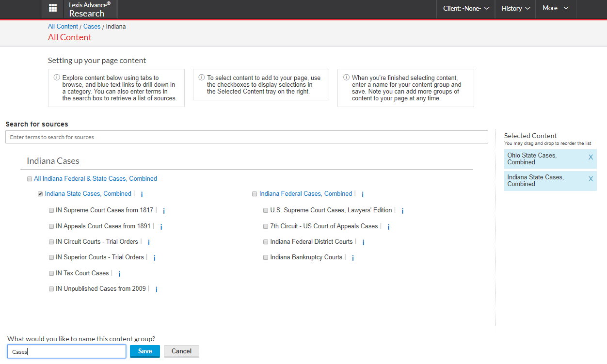Image resolution: width=607 pixels, height=364 pixels.
Task: Check Indiana Bankruptcy Courts
Action: click(266, 257)
